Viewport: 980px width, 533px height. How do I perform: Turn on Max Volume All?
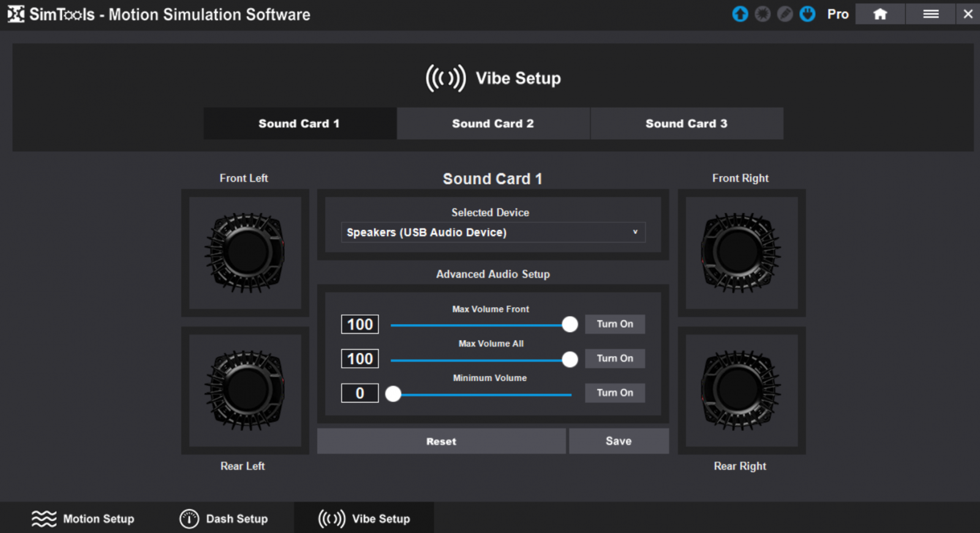coord(615,358)
